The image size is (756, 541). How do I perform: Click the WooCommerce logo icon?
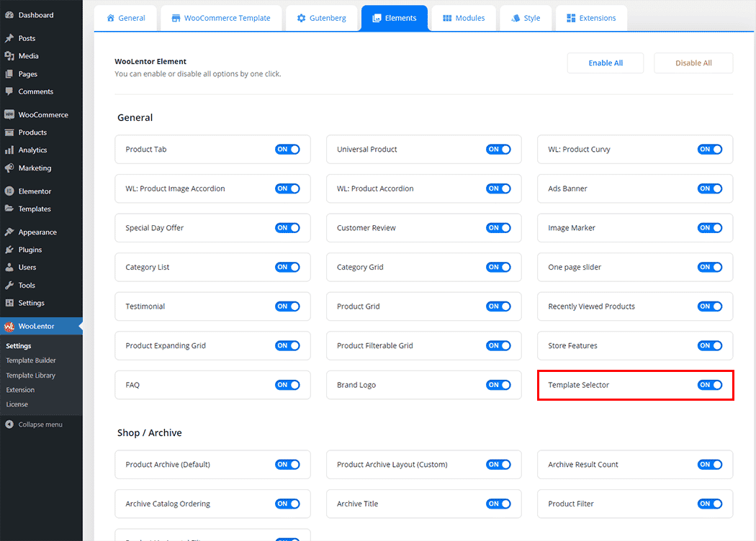9,114
